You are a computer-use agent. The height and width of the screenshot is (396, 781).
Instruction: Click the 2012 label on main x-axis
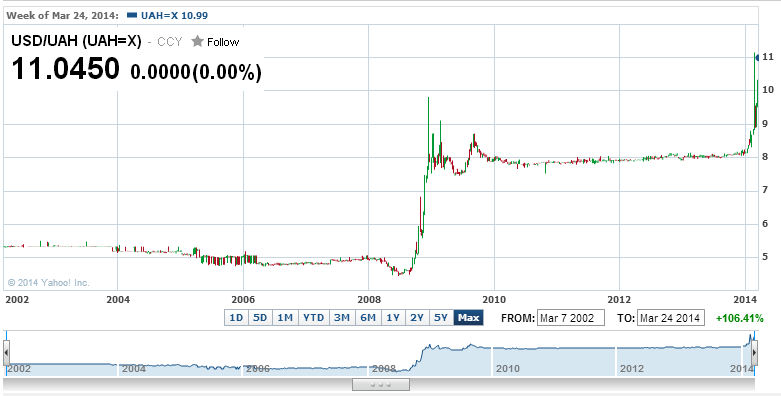coord(619,299)
